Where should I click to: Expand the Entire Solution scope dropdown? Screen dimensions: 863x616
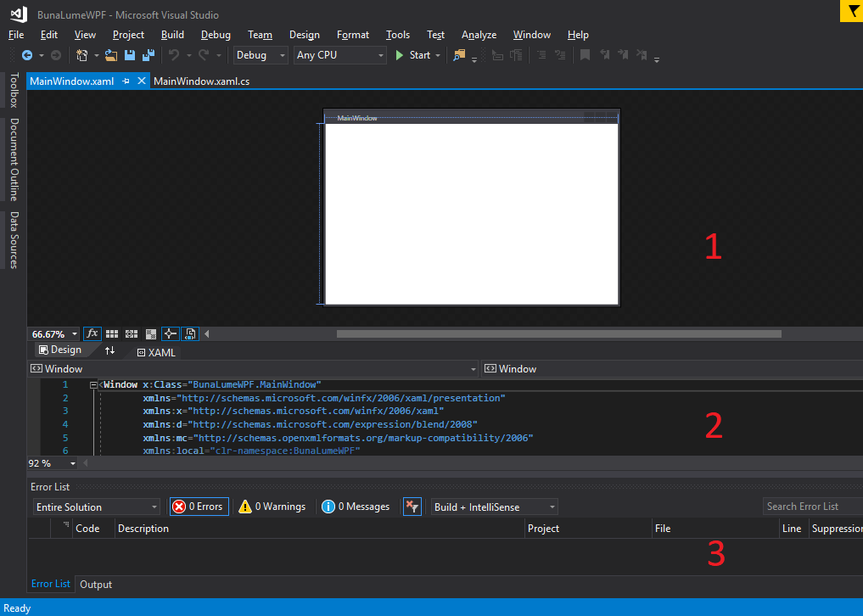click(96, 507)
